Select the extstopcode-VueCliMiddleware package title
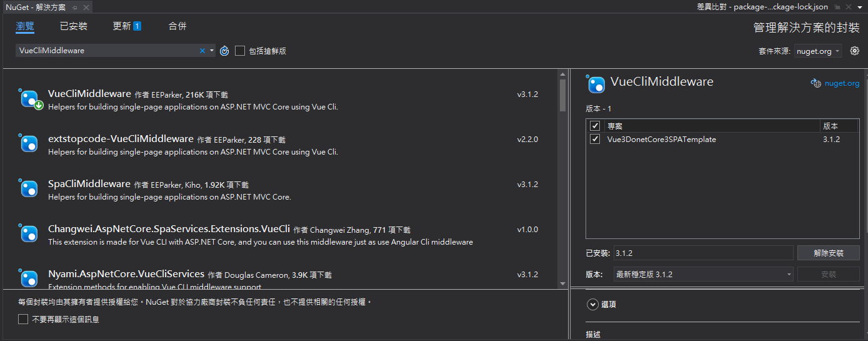Viewport: 868px width, 341px height. (121, 139)
